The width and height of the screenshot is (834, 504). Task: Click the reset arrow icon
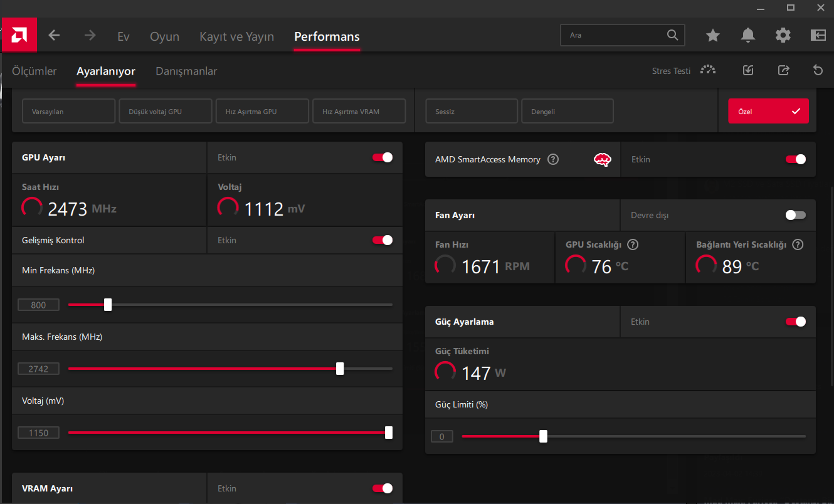818,70
